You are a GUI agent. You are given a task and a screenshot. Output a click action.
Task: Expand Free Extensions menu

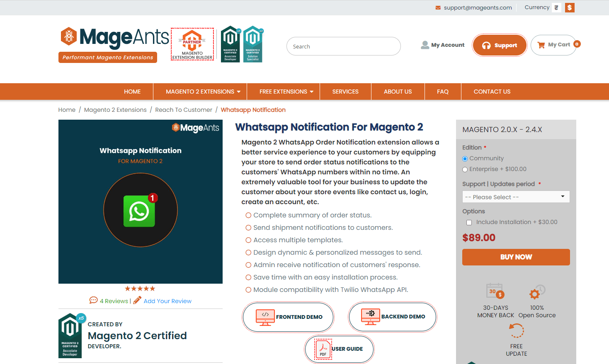pyautogui.click(x=283, y=92)
